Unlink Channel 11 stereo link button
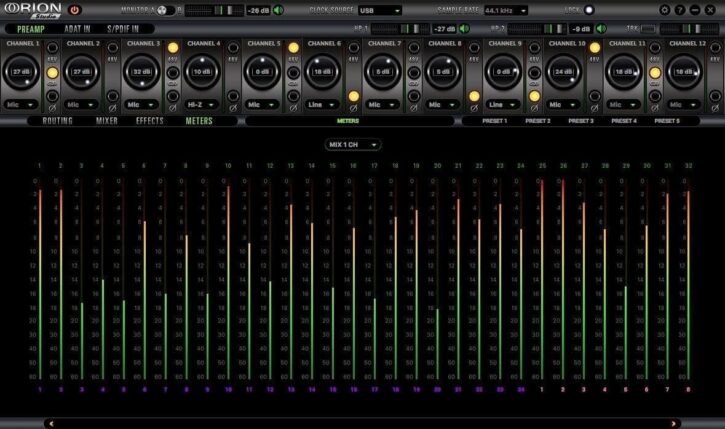This screenshot has height=429, width=725. pyautogui.click(x=655, y=73)
